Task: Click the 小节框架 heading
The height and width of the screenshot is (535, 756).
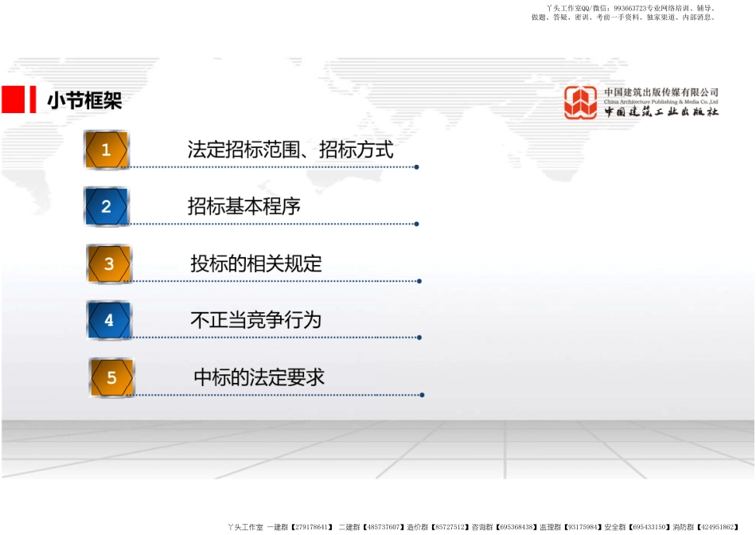Action: pos(84,101)
